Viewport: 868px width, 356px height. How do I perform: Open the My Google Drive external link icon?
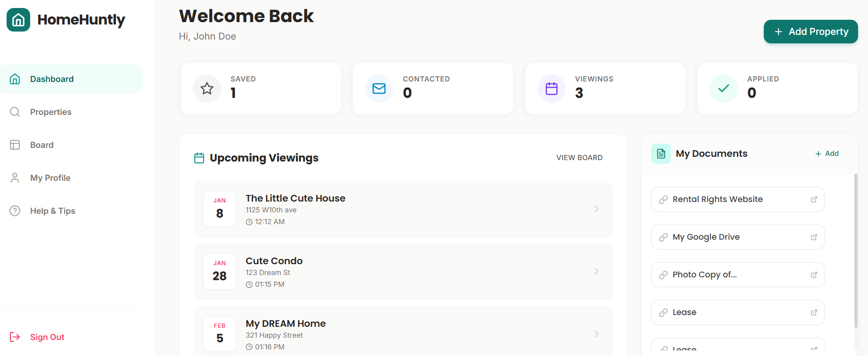pyautogui.click(x=814, y=237)
